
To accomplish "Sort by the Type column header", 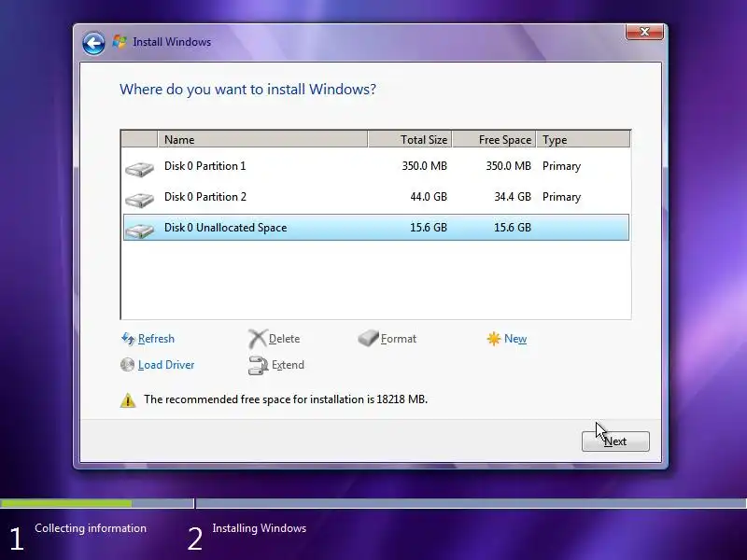I will [583, 139].
